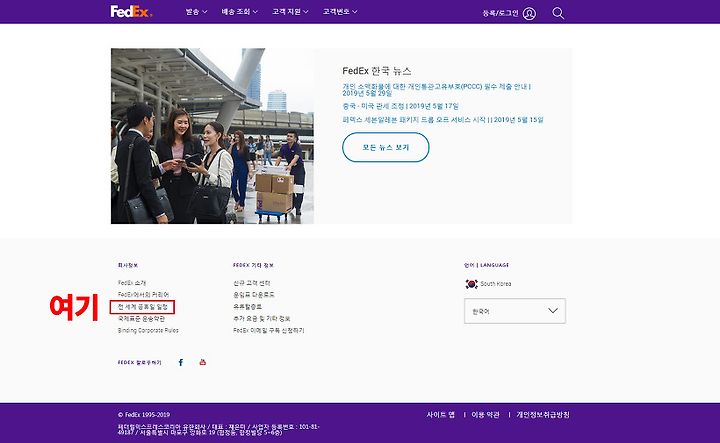This screenshot has height=443, width=720.
Task: Expand the 발송 shipping menu
Action: tap(196, 11)
